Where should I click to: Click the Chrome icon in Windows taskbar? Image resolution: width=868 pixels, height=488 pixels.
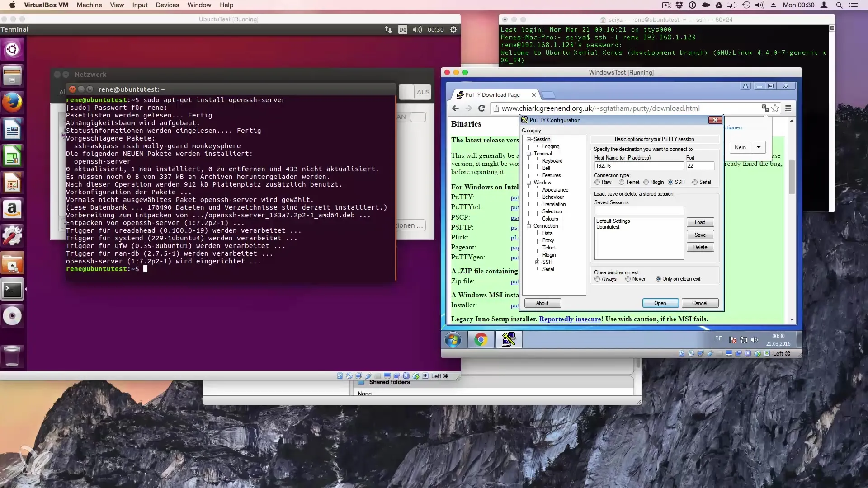[x=481, y=339]
